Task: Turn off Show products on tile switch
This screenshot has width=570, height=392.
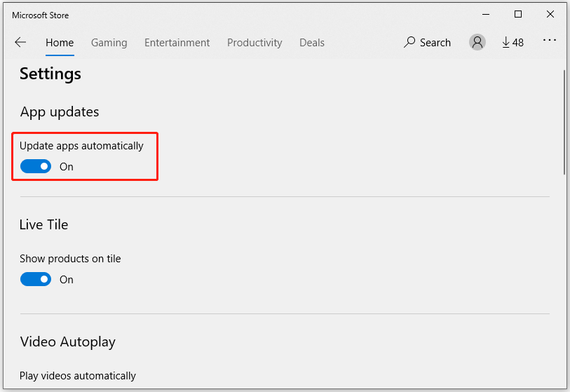Action: (x=36, y=279)
